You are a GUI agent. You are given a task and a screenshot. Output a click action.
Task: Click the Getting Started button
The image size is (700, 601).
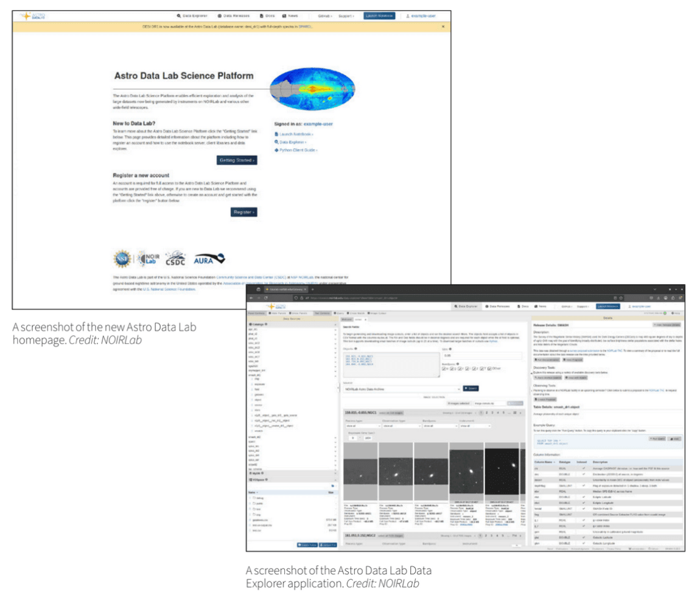coord(237,160)
